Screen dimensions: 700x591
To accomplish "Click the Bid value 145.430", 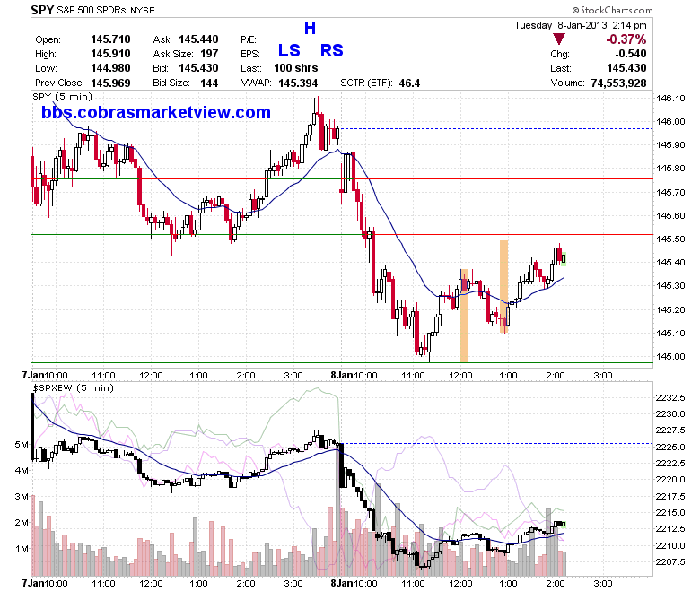I will (198, 68).
